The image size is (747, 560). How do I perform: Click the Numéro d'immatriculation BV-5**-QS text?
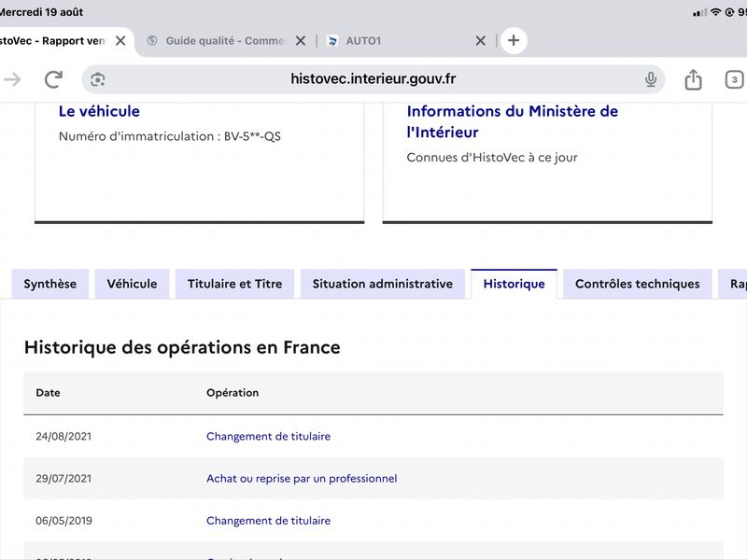click(x=170, y=136)
